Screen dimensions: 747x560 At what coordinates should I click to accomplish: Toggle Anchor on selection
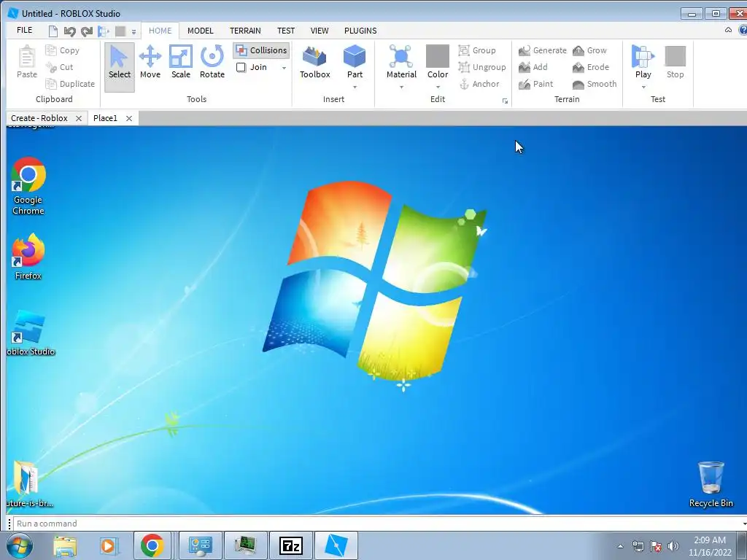pyautogui.click(x=479, y=84)
